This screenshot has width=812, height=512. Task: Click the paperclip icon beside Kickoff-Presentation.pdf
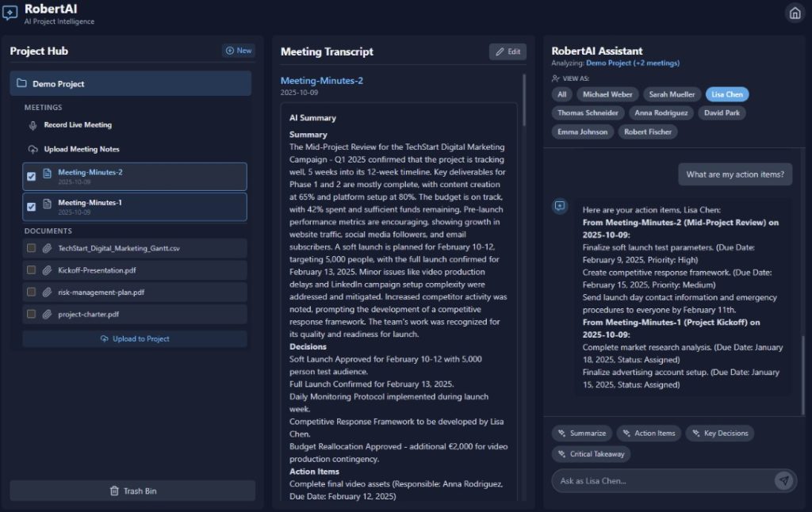[47, 270]
